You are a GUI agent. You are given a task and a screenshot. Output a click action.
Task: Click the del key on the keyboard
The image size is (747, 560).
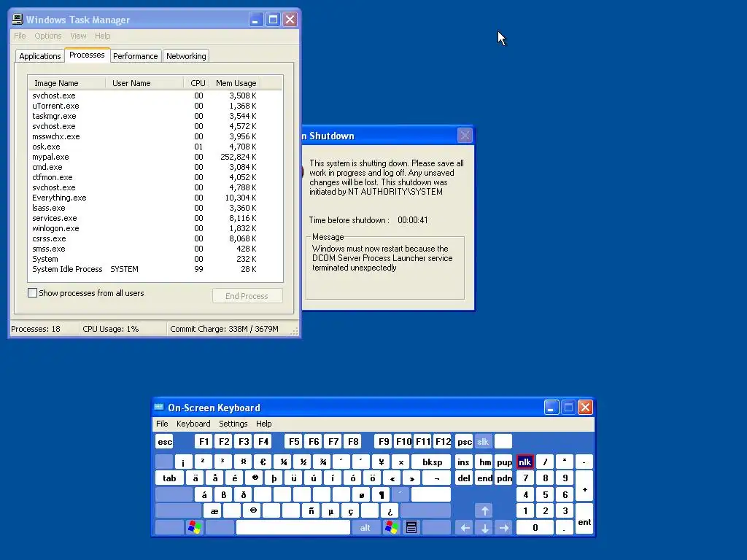(464, 478)
